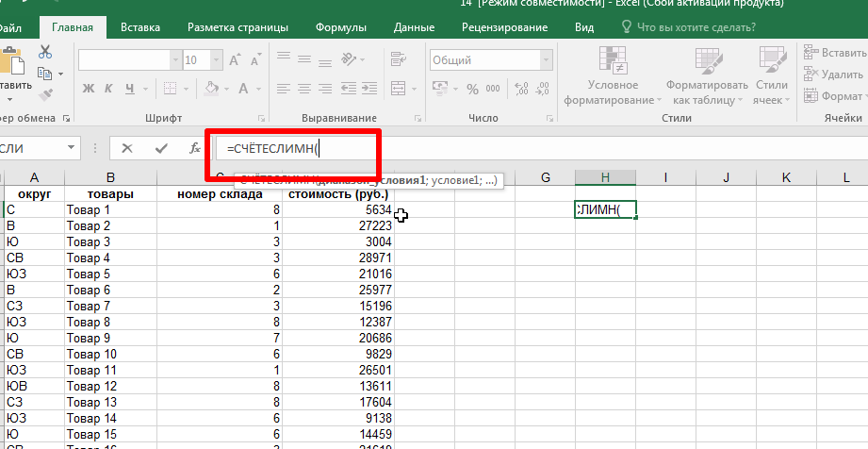This screenshot has width=868, height=449.
Task: Open fill color dropdown arrow
Action: pyautogui.click(x=226, y=89)
